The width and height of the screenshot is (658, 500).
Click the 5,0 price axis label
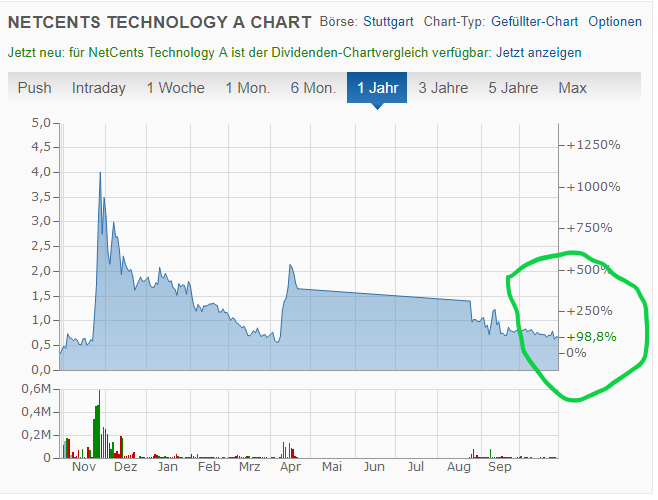tap(41, 123)
